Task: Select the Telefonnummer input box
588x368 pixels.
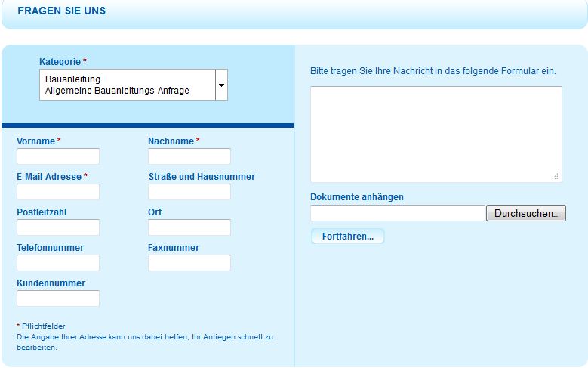Action: coord(58,263)
